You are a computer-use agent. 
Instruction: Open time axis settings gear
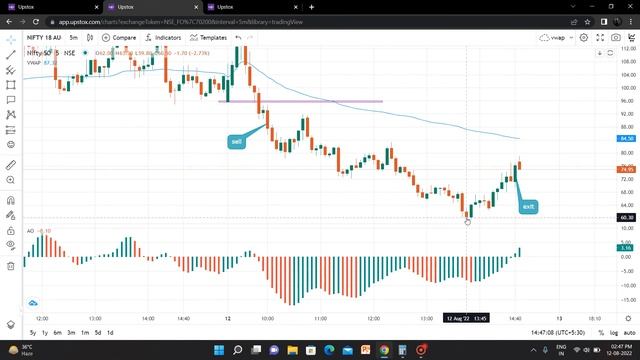point(628,318)
